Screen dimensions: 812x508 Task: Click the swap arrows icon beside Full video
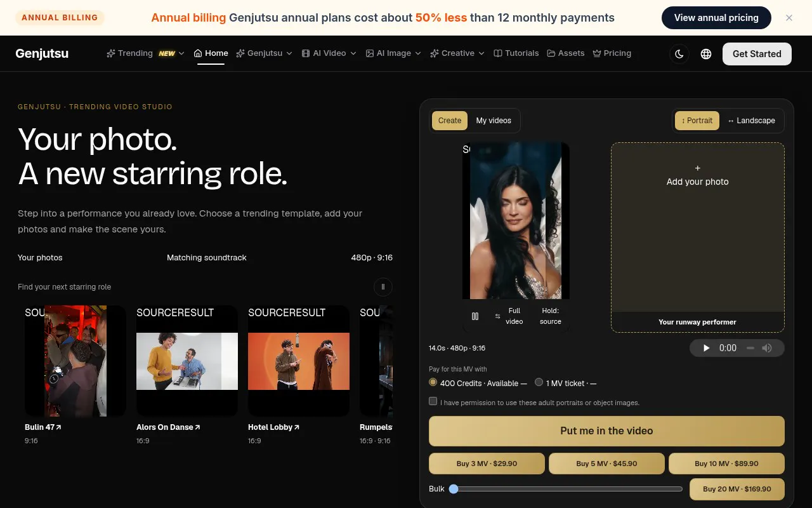497,316
